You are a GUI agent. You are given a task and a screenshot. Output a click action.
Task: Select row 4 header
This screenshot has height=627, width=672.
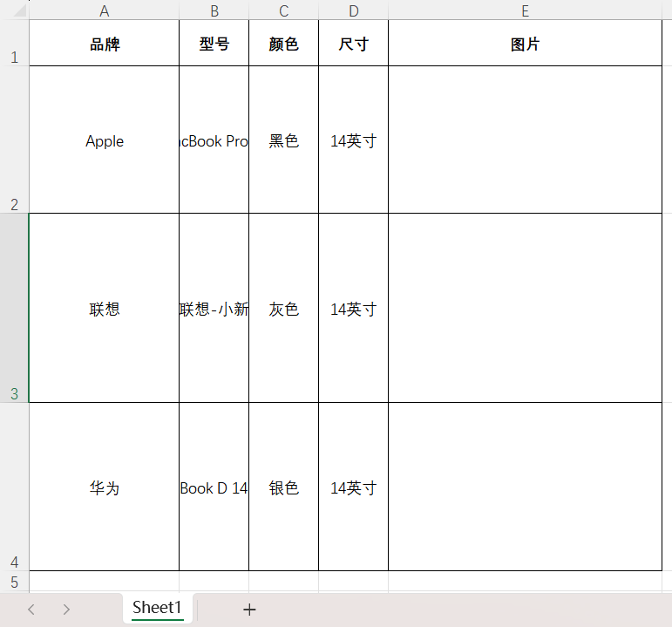(14, 487)
